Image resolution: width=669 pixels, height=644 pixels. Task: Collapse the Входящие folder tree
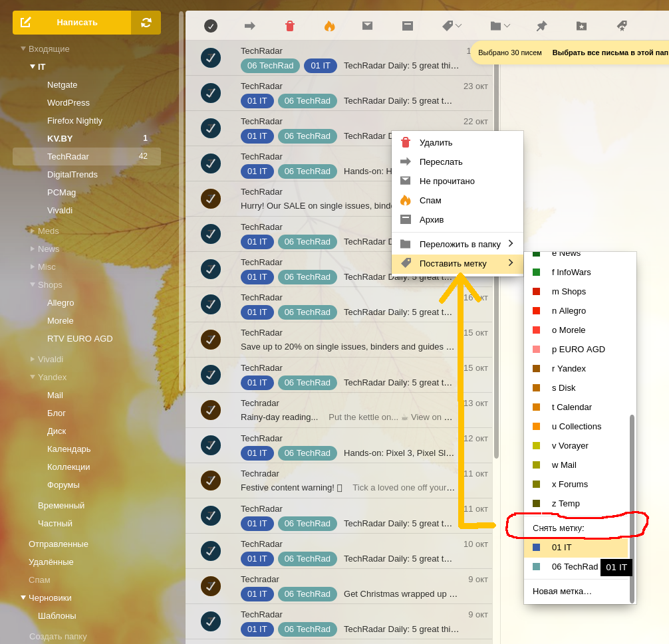coord(23,49)
